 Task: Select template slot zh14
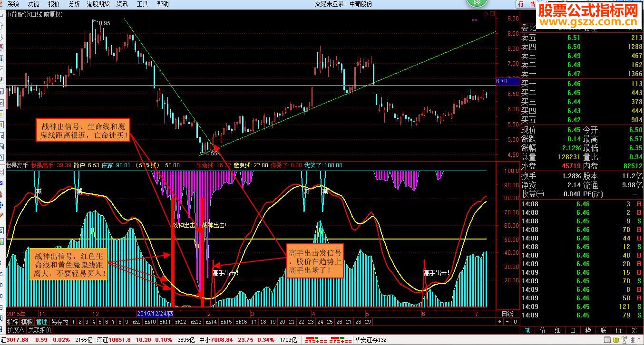click(211, 322)
